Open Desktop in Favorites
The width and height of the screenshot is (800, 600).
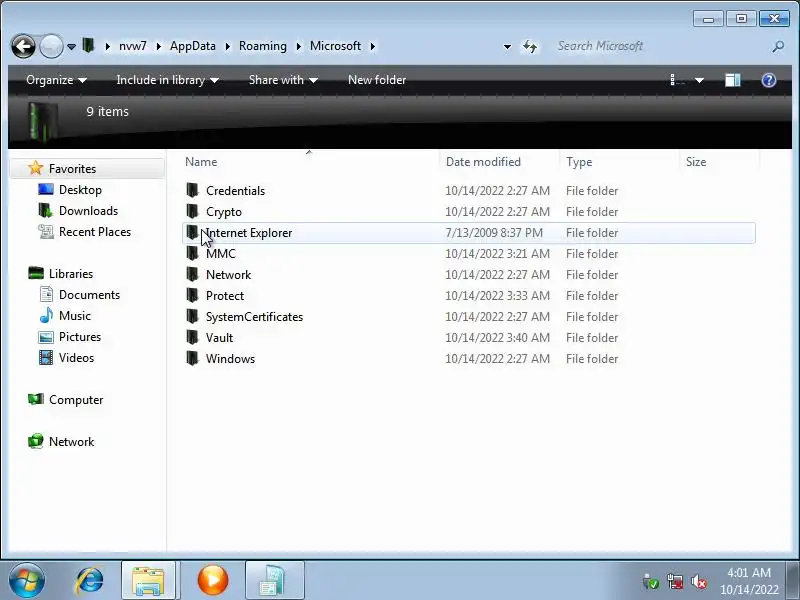point(80,190)
